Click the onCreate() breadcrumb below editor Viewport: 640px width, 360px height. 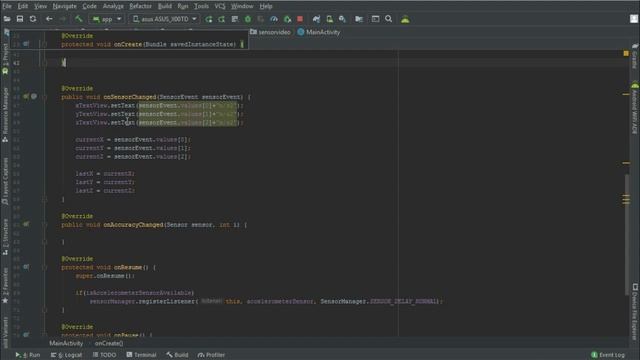click(109, 343)
